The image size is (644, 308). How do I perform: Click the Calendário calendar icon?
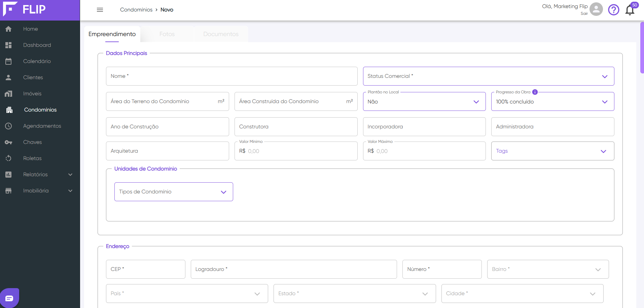(8, 61)
